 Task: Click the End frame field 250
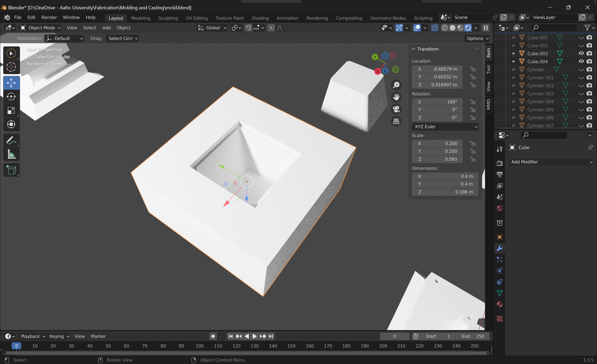point(473,336)
